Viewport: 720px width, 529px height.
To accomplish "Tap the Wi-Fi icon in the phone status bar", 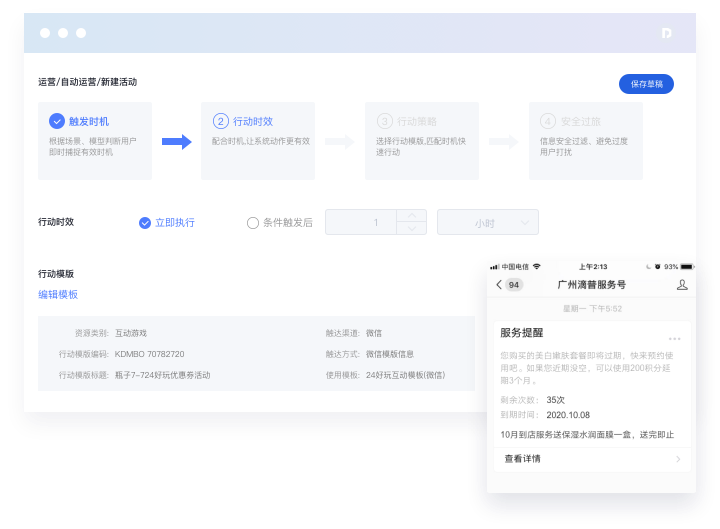I will click(x=537, y=267).
